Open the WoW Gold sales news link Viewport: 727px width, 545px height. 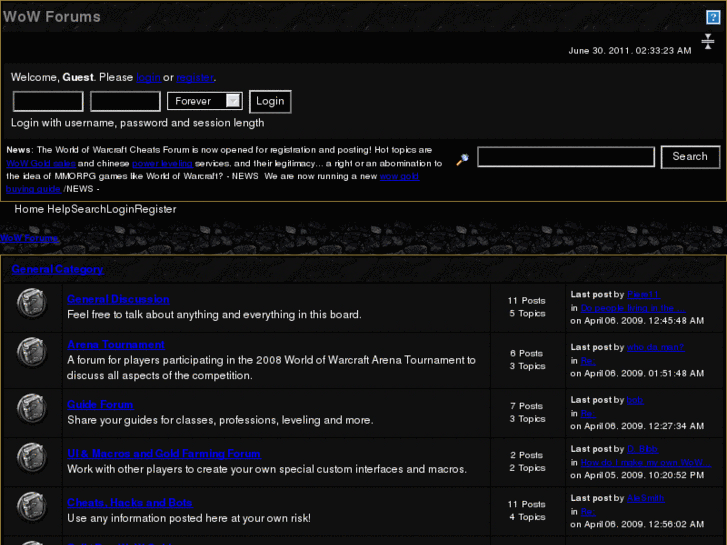(41, 163)
